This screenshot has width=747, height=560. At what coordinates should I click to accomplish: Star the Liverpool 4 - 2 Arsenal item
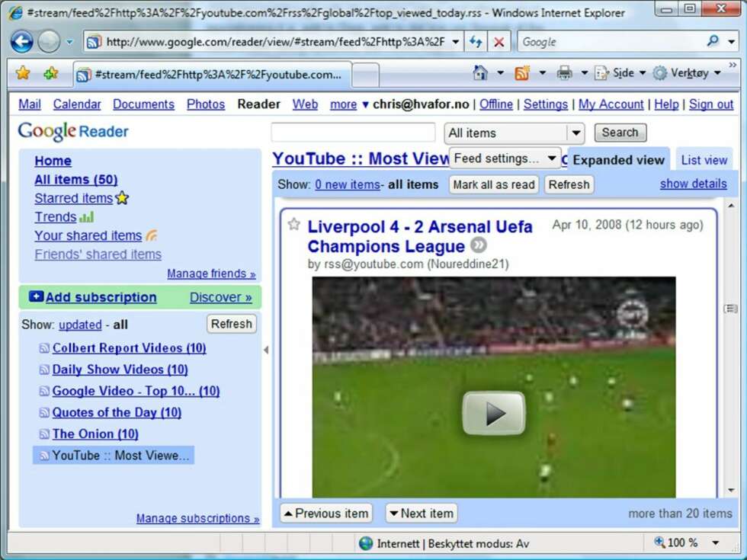[294, 224]
